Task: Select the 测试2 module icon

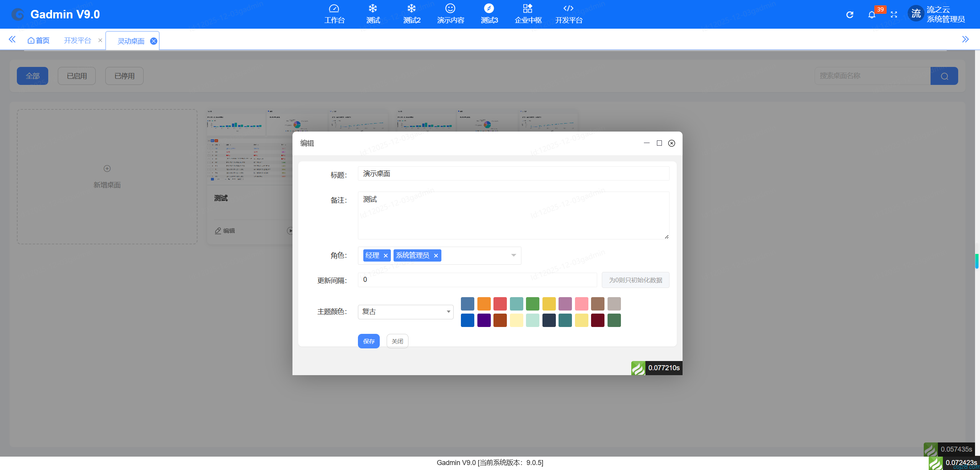Action: click(411, 14)
